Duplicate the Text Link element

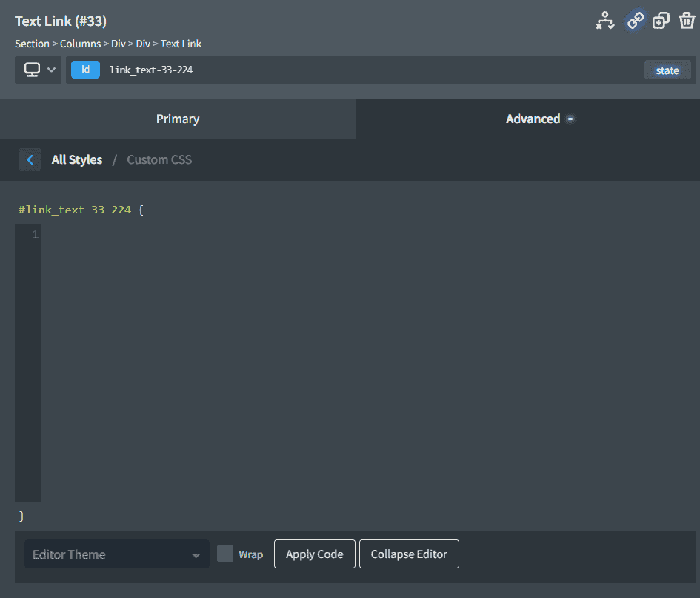661,21
